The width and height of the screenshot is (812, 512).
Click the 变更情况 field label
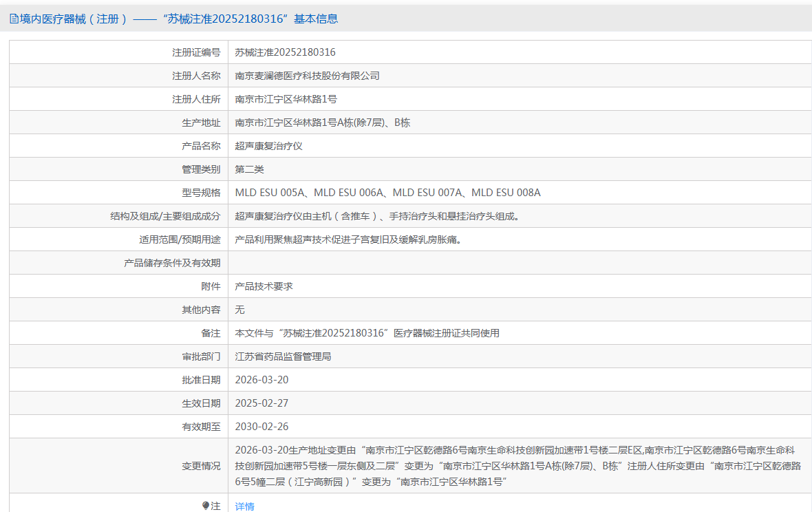click(x=201, y=466)
